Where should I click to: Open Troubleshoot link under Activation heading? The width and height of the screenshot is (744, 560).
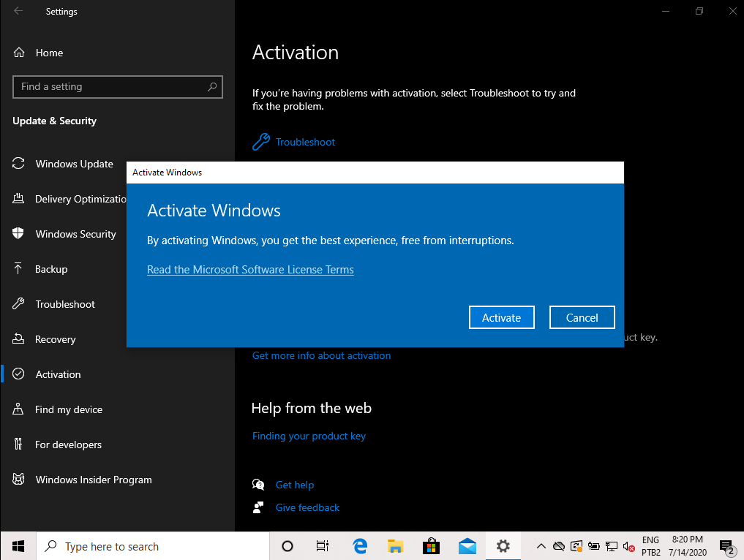point(305,142)
